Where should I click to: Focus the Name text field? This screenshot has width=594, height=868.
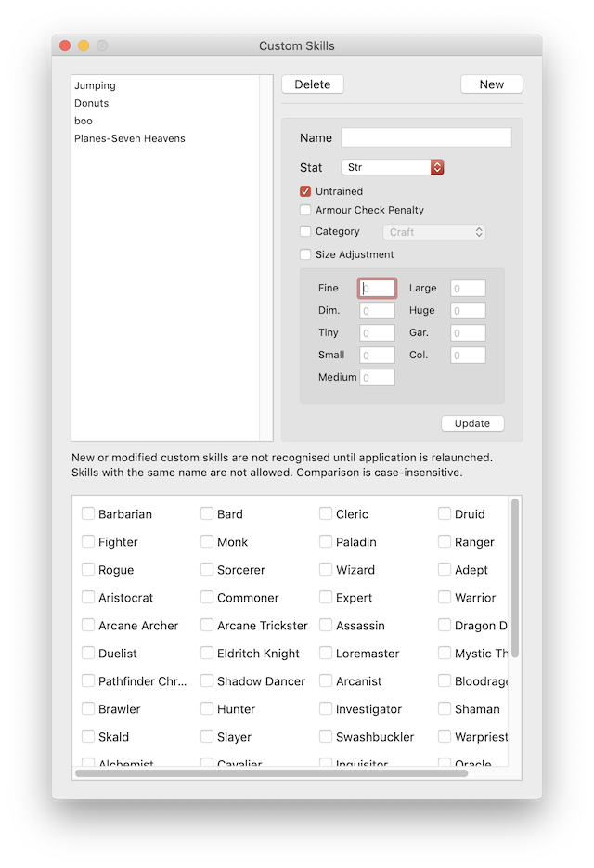(x=426, y=137)
